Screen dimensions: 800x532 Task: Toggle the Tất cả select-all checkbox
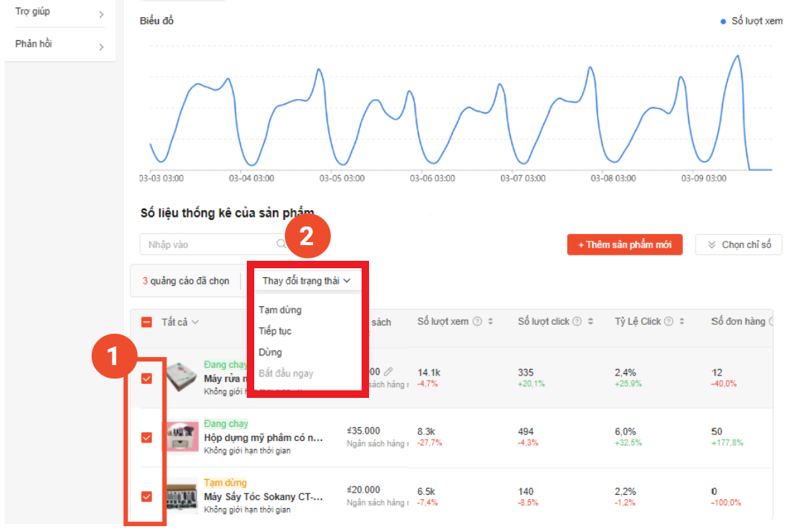coord(146,322)
